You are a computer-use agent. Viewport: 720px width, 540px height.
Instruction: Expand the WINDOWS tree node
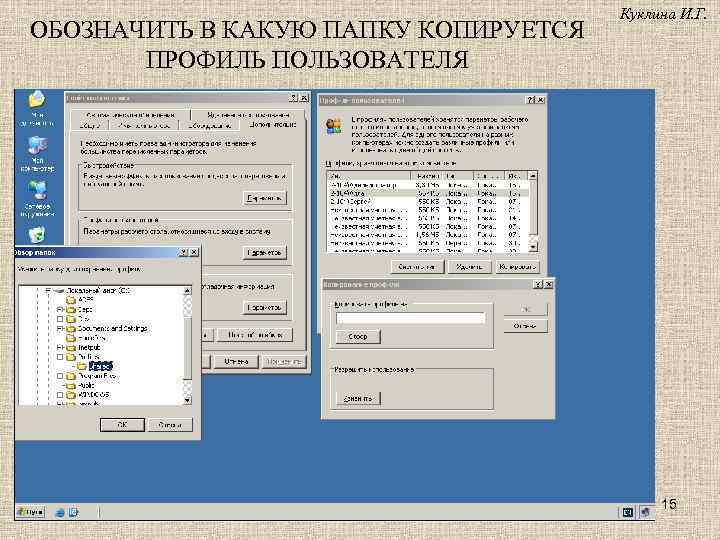[x=60, y=394]
